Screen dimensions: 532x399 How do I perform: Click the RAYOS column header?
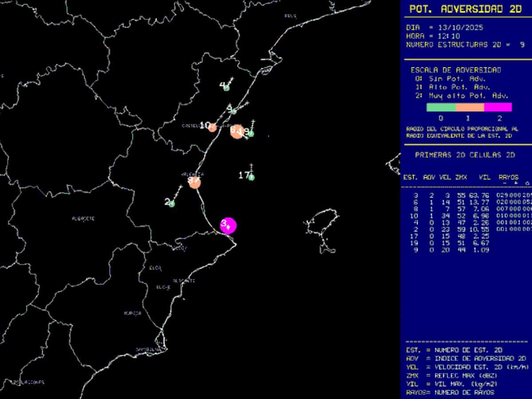(508, 177)
